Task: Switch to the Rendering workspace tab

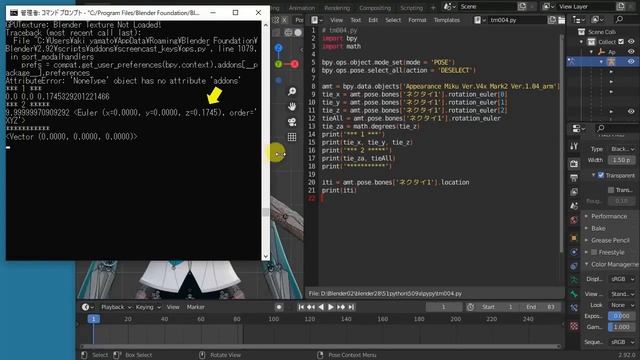Action: (337, 8)
